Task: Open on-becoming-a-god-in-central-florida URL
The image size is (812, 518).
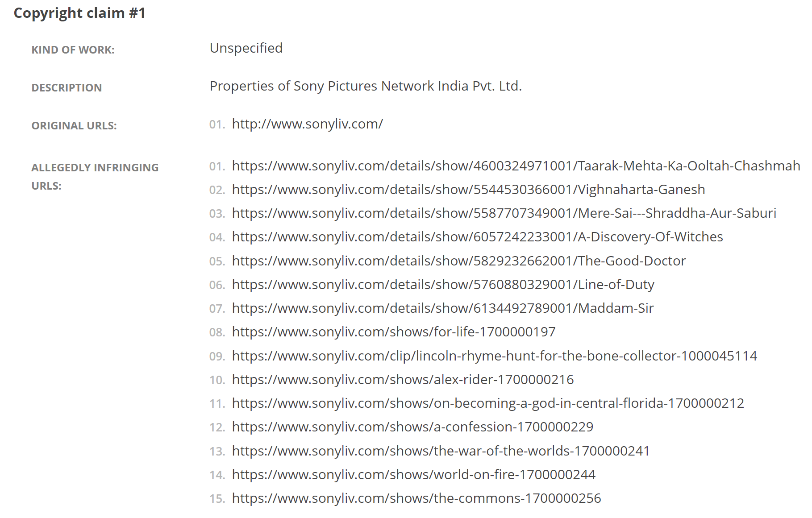Action: click(488, 403)
